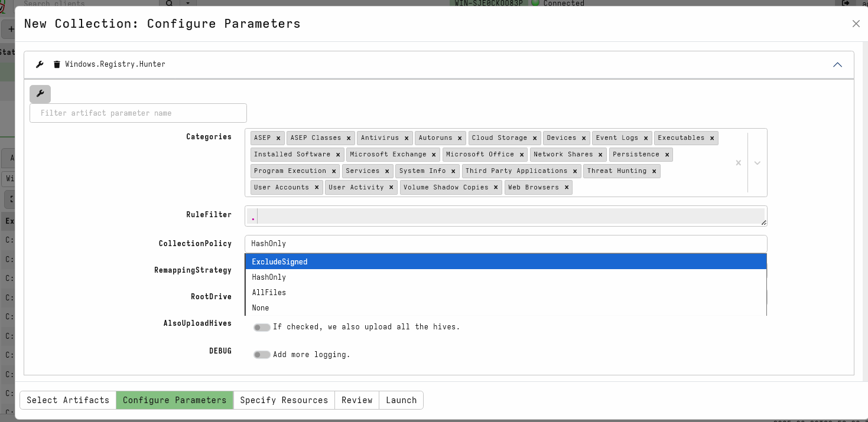Enable the DEBUG logging switch
The height and width of the screenshot is (422, 868).
pyautogui.click(x=262, y=355)
